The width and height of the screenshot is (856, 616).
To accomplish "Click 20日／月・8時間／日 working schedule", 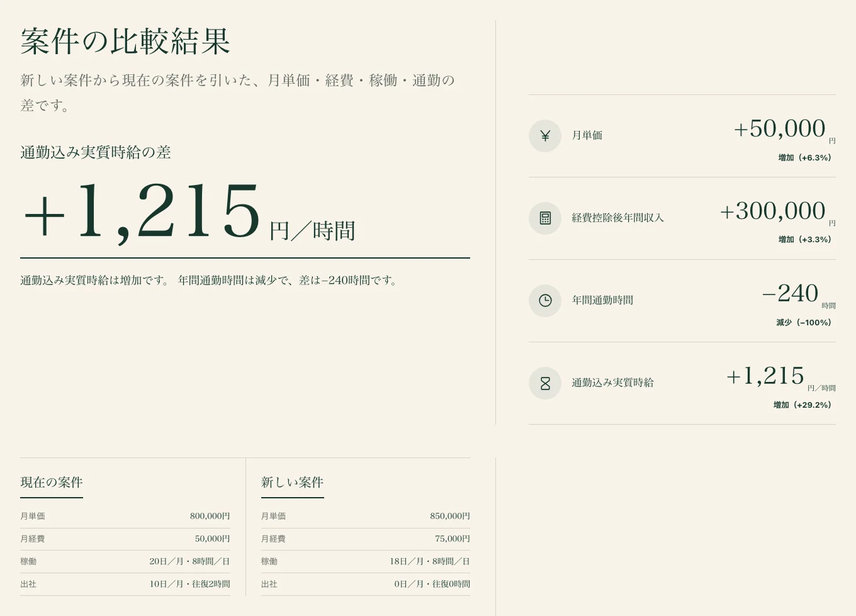I will (x=189, y=561).
